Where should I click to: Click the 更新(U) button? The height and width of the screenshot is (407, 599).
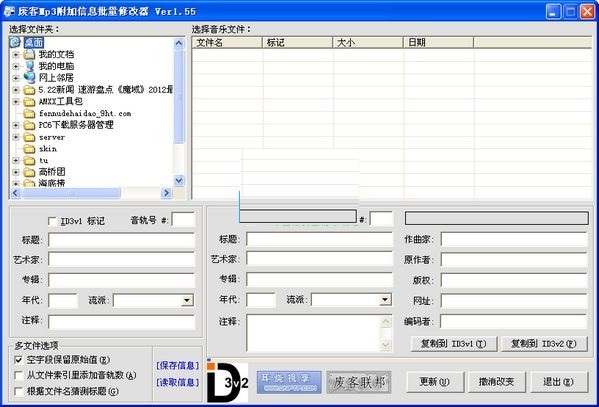coord(435,382)
